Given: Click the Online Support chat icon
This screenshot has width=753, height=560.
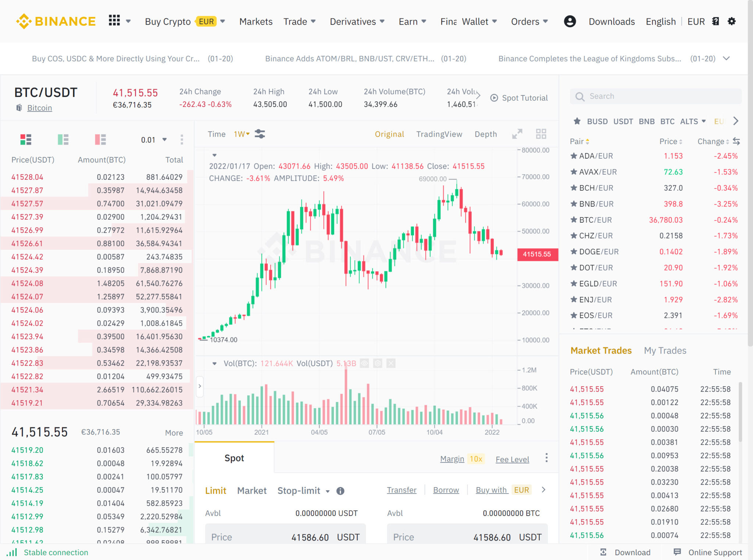Looking at the screenshot, I should [677, 552].
